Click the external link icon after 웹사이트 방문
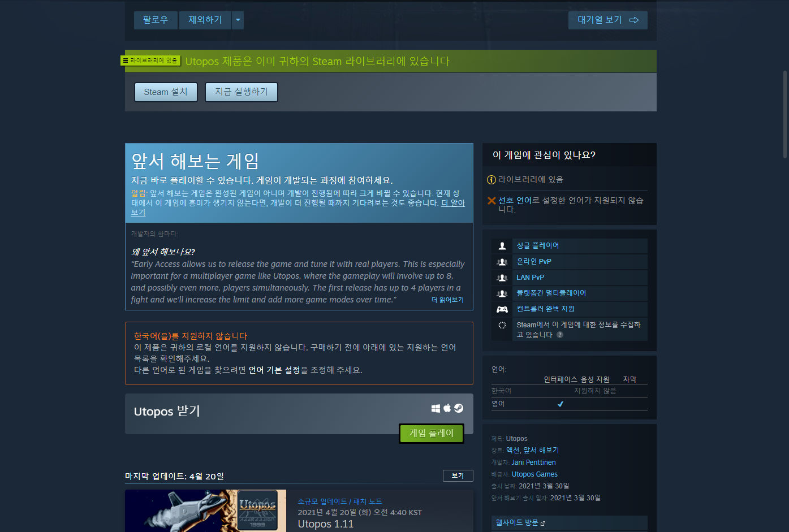Image resolution: width=789 pixels, height=532 pixels. 543,524
